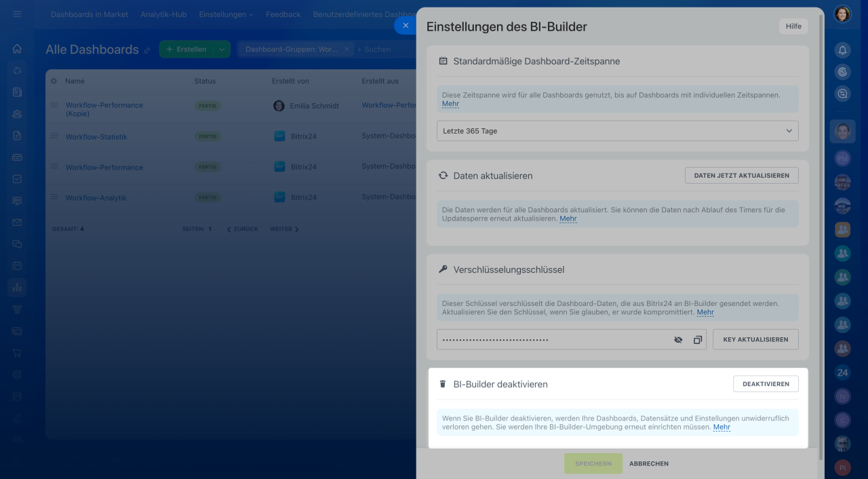Open the Hilfe button

[x=793, y=26]
